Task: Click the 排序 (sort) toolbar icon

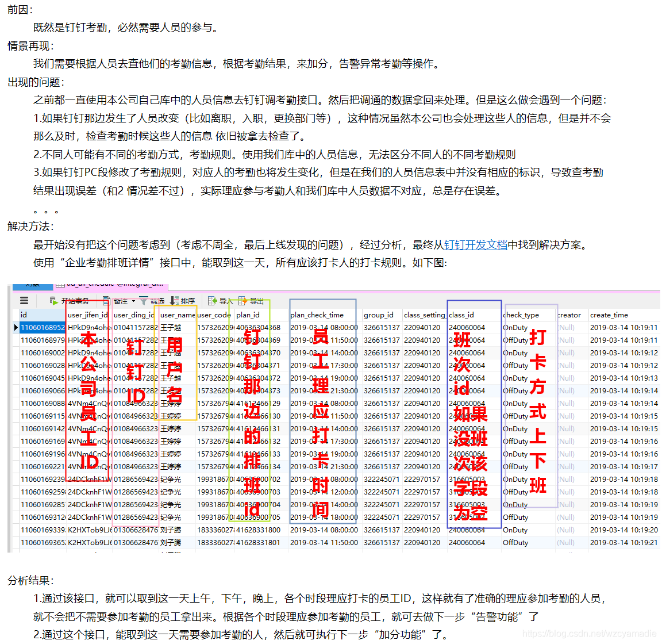Action: 174,301
